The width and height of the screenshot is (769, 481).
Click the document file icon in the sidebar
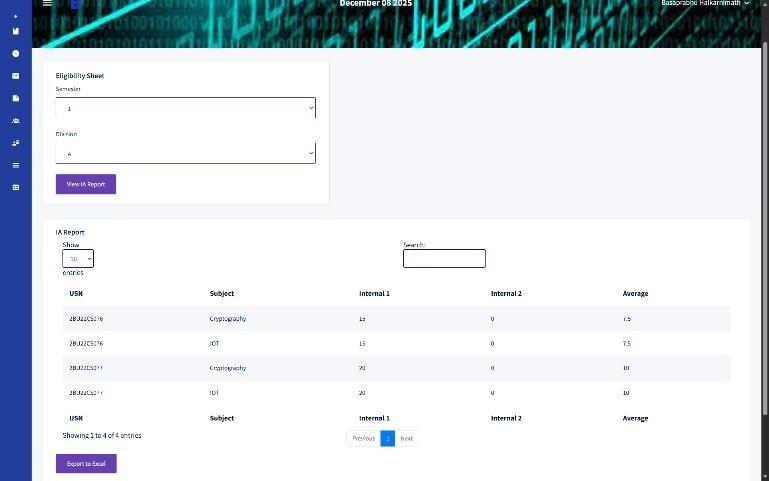click(16, 98)
